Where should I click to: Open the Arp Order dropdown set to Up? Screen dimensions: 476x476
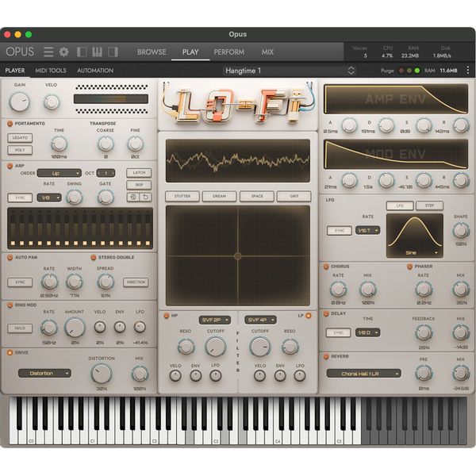(x=59, y=173)
